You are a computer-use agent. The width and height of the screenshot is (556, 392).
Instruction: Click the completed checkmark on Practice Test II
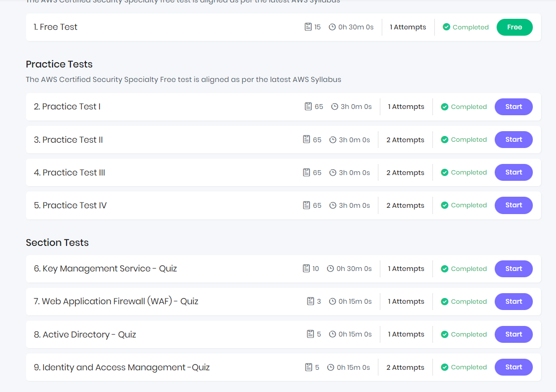click(445, 139)
